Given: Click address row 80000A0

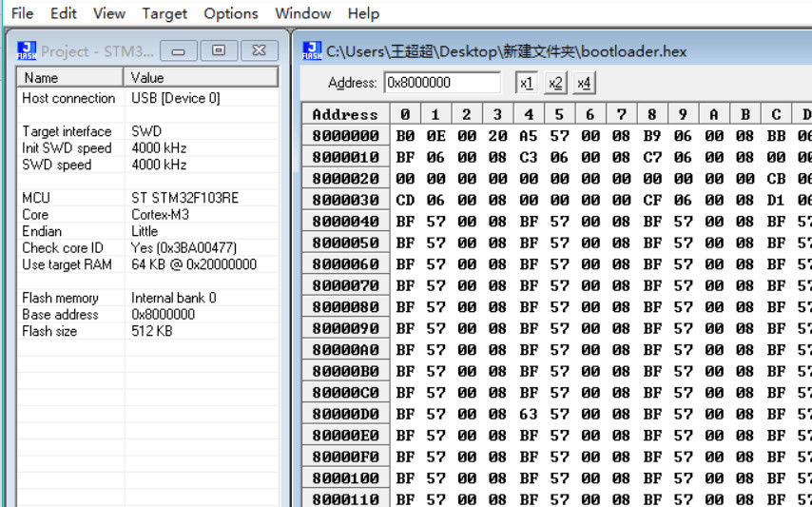Looking at the screenshot, I should pyautogui.click(x=345, y=349).
